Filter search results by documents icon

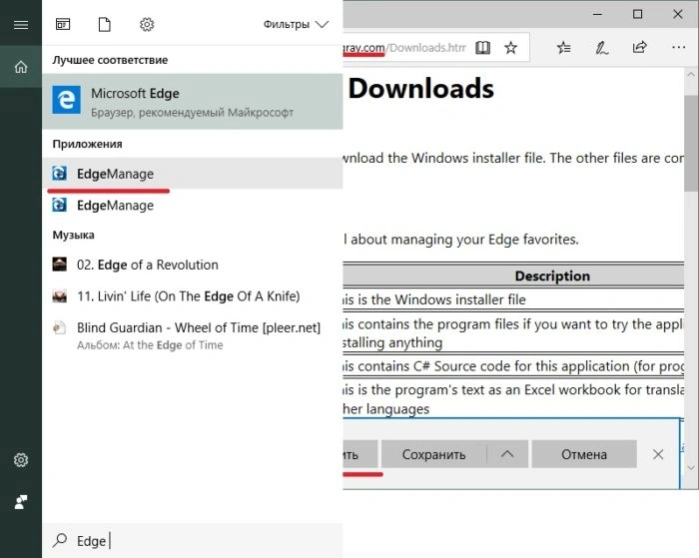(104, 24)
